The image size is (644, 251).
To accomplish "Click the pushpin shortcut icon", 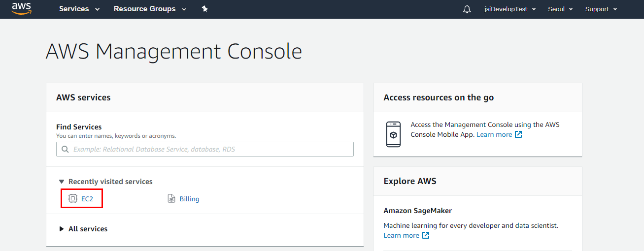I will coord(205,9).
